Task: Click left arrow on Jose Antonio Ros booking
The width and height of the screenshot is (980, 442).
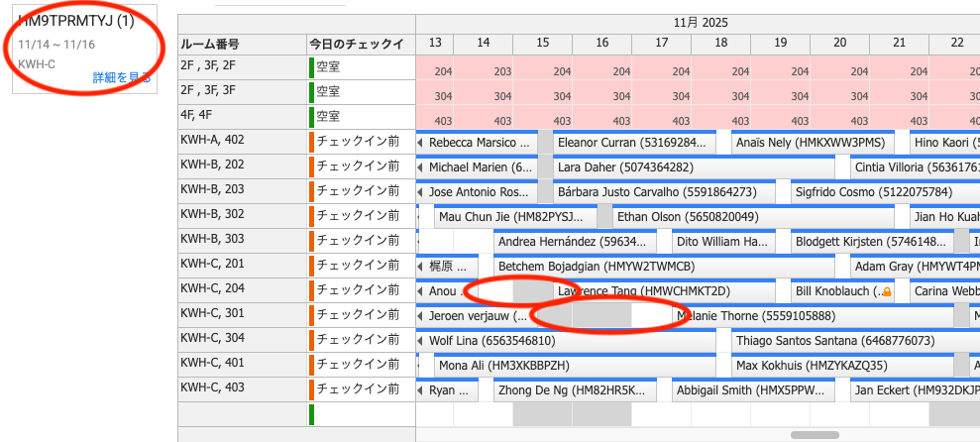Action: coord(420,192)
